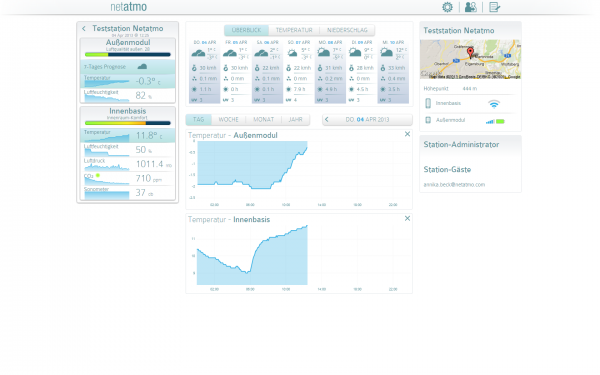
Task: Select the Luftdruck measurement row
Action: tap(128, 164)
